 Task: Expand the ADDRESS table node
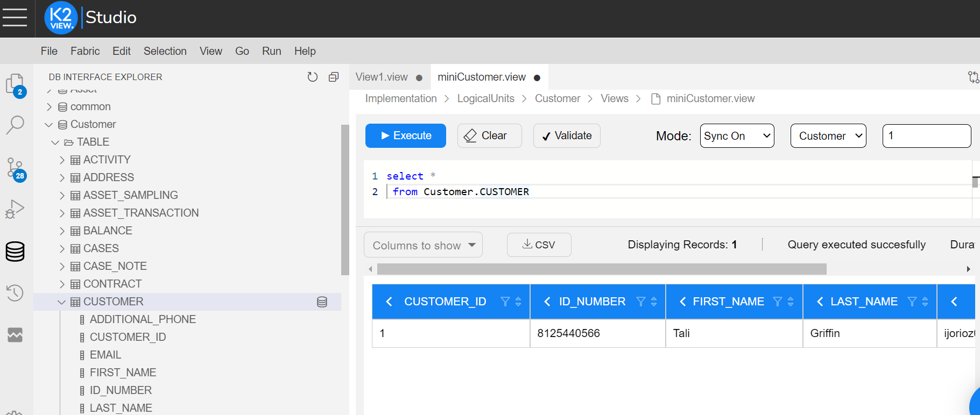coord(62,177)
